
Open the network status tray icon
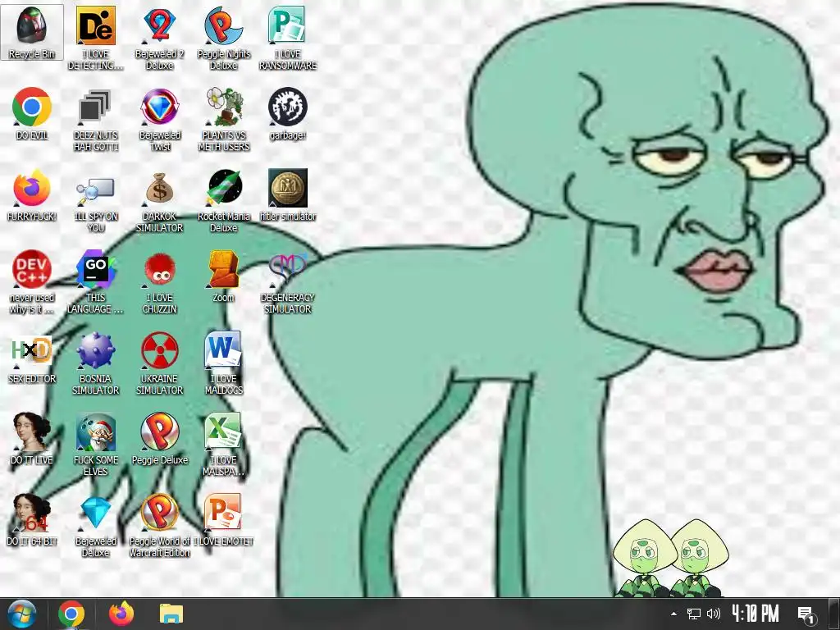[x=694, y=614]
